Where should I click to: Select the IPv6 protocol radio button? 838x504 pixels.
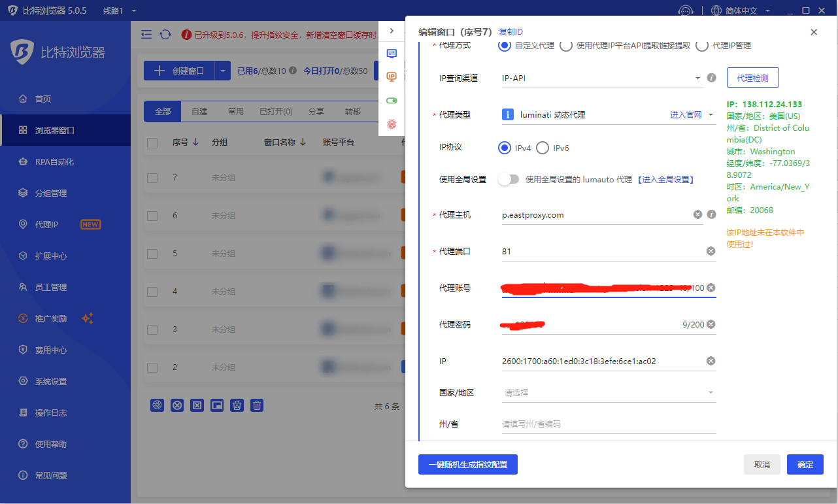[x=543, y=148]
